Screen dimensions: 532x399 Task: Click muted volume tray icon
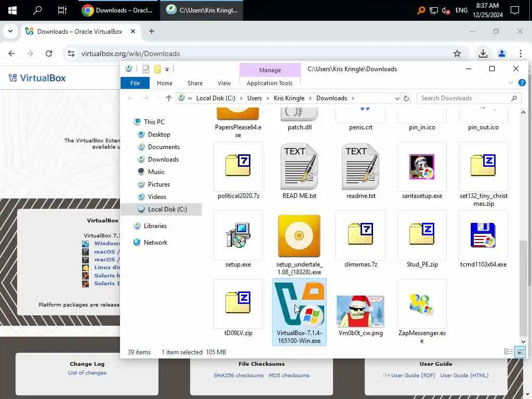point(446,10)
